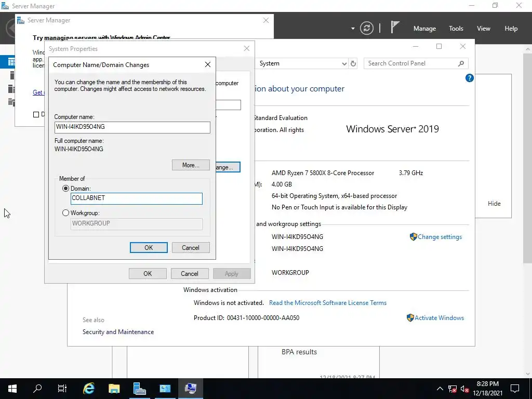Open Security and Maintenance link
The image size is (532, 399).
click(x=118, y=332)
